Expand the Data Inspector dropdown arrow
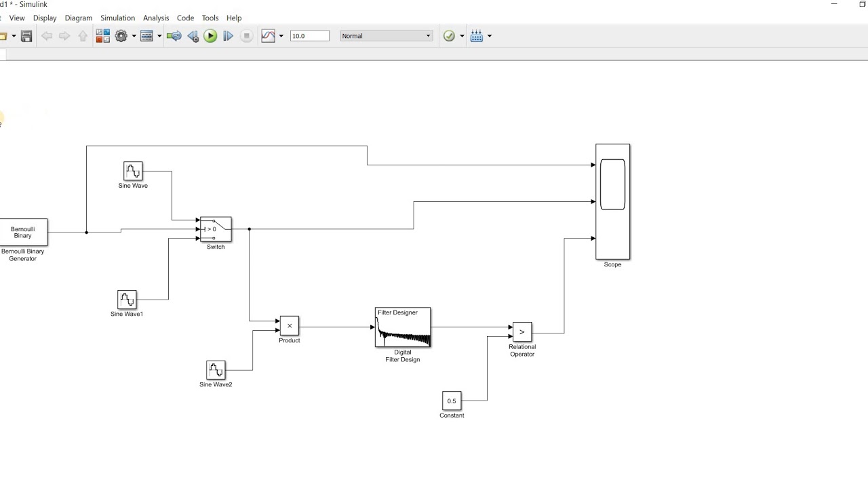Screen dimensions: 868x488 pos(281,36)
